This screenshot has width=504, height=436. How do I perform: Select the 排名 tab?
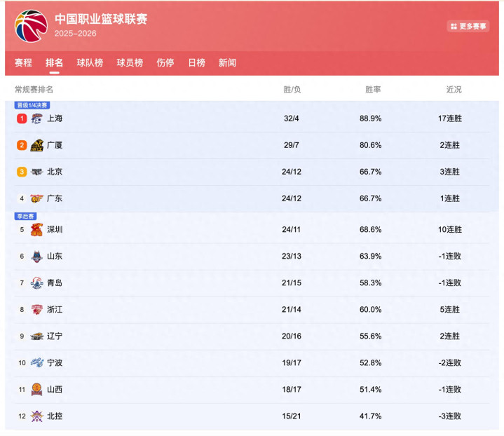(54, 62)
